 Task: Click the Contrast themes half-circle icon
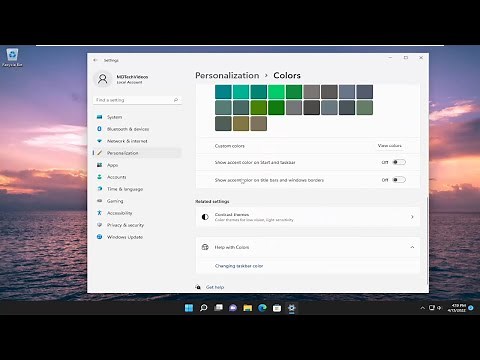205,217
